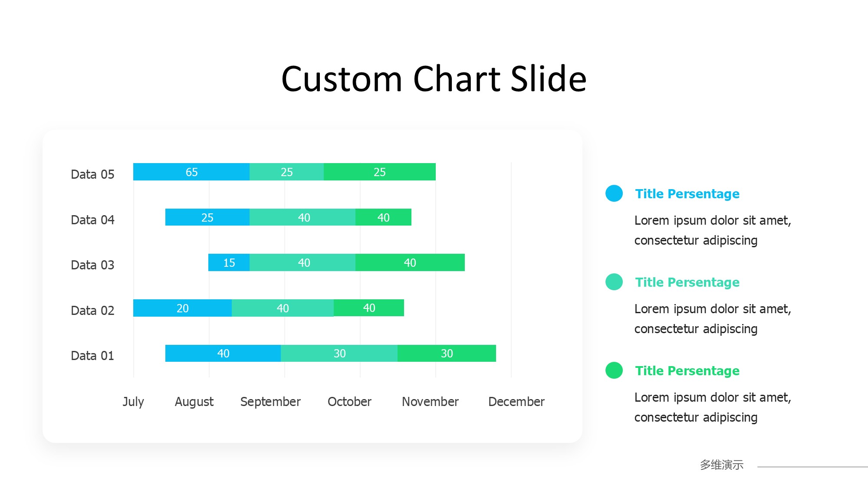The image size is (868, 488).
Task: Click the Custom Chart Slide title
Action: click(x=434, y=79)
